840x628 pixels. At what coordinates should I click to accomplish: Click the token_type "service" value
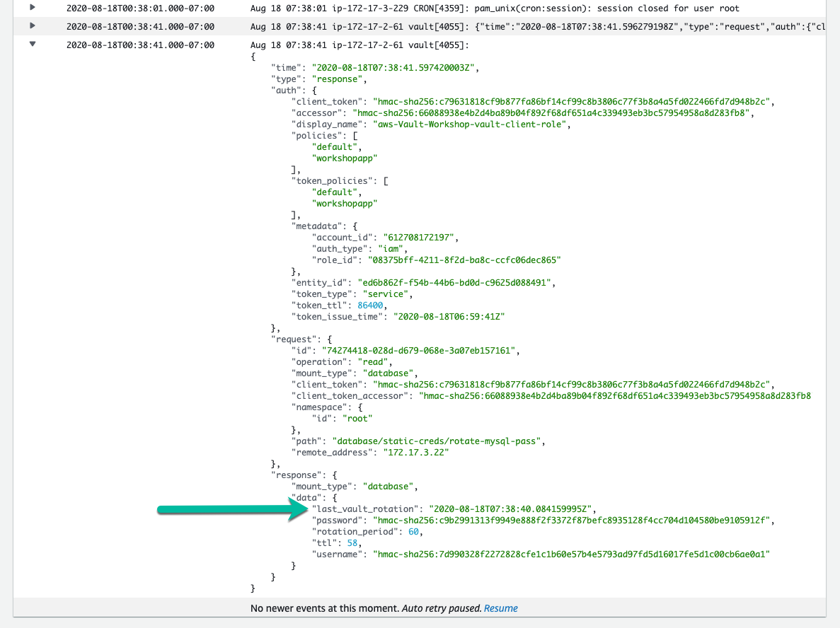click(x=385, y=294)
